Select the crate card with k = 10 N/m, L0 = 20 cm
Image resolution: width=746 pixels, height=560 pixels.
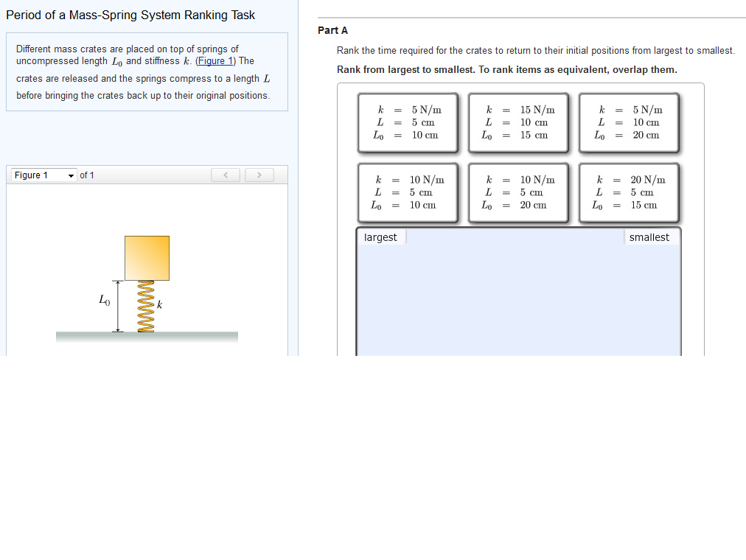[518, 192]
